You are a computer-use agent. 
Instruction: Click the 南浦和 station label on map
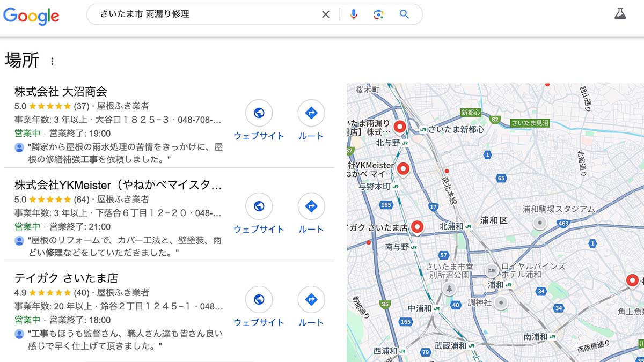(536, 337)
